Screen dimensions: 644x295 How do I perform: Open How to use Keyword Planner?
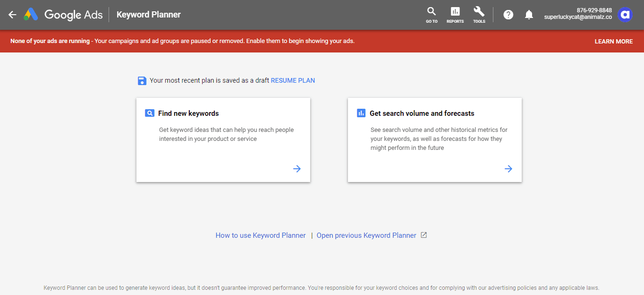click(261, 235)
